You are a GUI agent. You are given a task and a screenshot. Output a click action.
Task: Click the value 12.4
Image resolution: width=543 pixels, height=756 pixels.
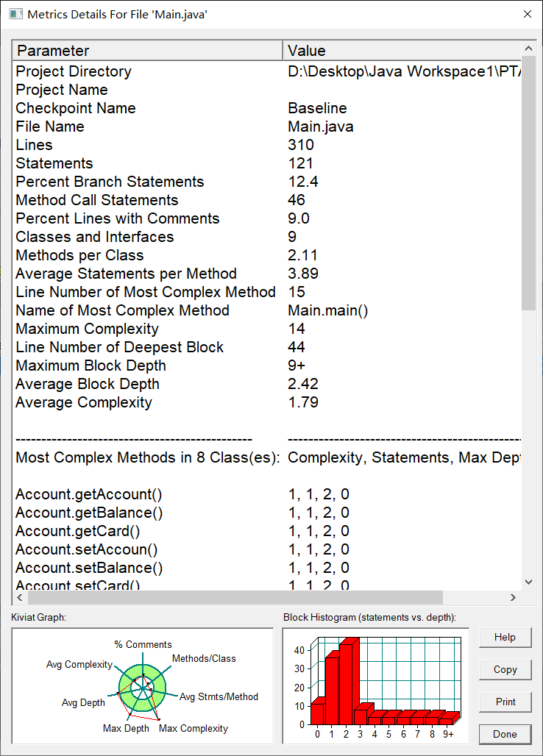[303, 182]
